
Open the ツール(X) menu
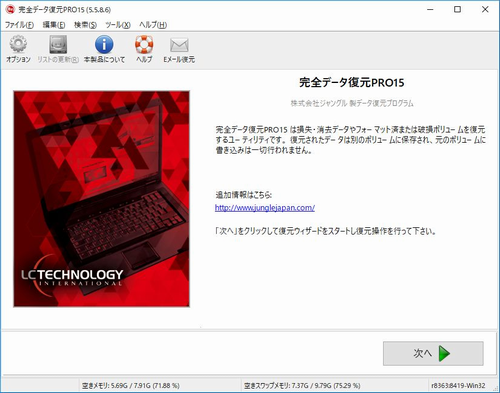click(x=118, y=25)
